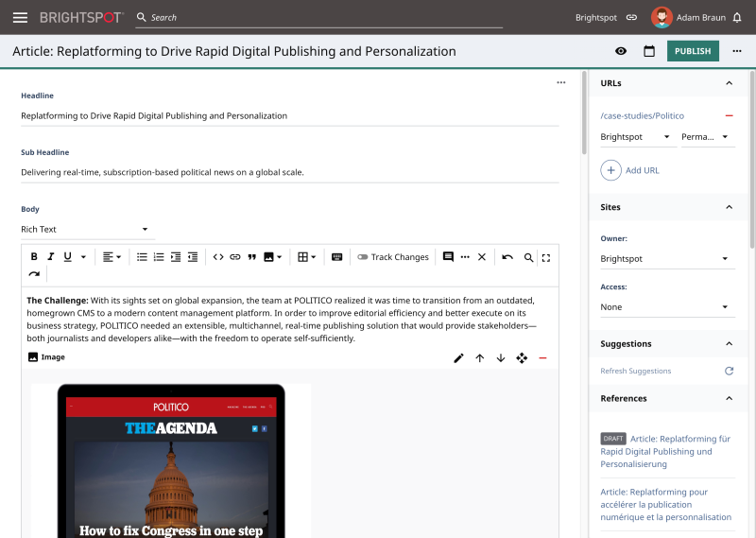Open the Rich Text body type dropdown
This screenshot has height=538, width=756.
(x=88, y=229)
